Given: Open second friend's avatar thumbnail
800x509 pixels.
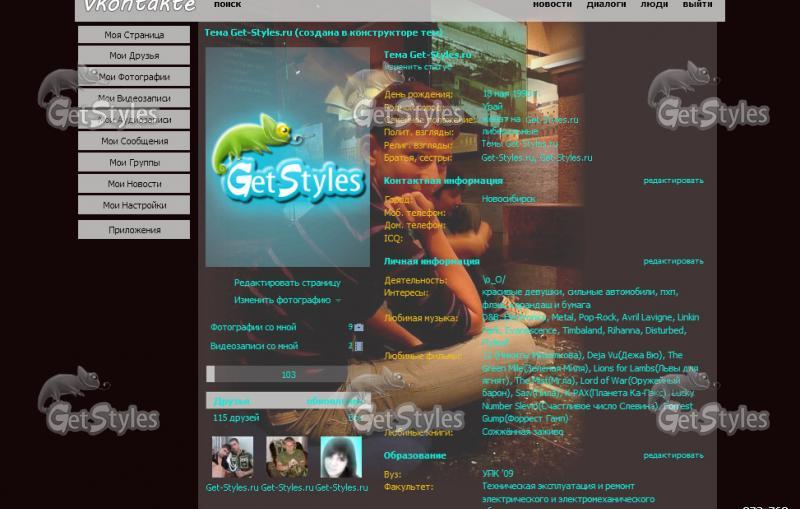Looking at the screenshot, I should (x=287, y=457).
